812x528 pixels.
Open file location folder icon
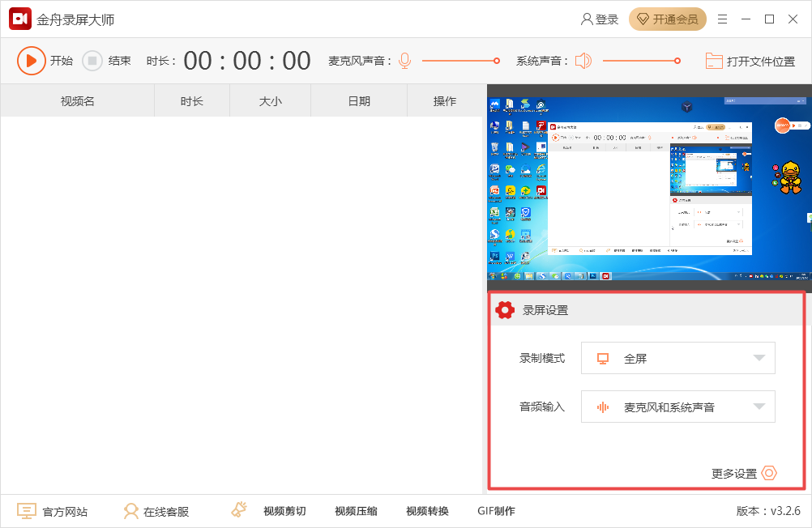click(x=714, y=61)
